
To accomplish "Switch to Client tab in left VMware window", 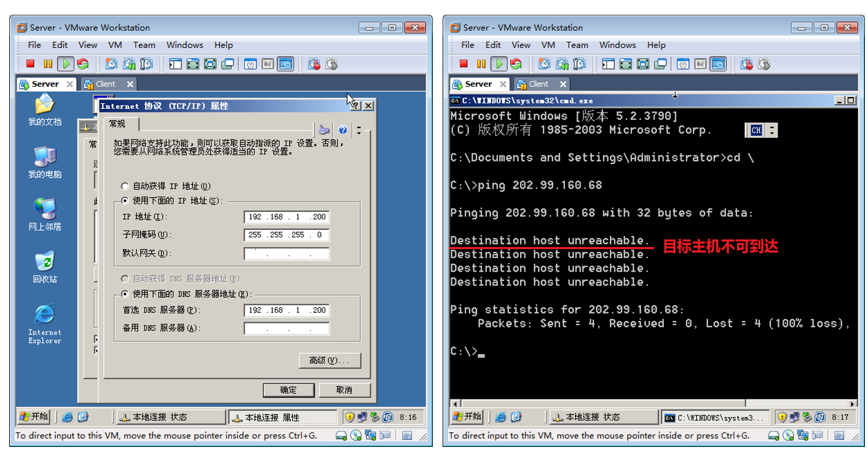I will click(105, 84).
